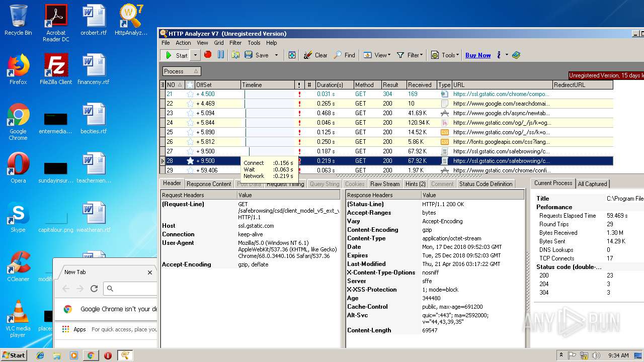Click the Find button
The height and width of the screenshot is (362, 644).
click(345, 55)
